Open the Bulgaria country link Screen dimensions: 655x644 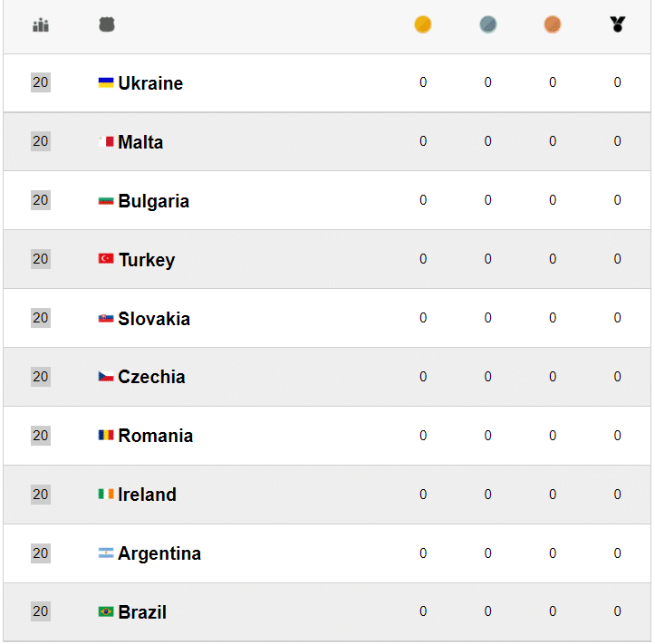(153, 201)
